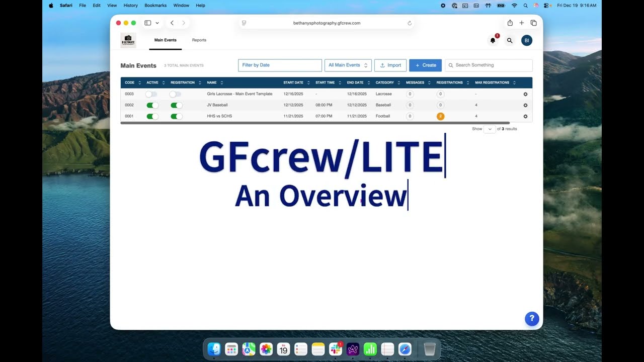Open Numbers app in the Dock
Viewport: 644px width, 362px height.
click(x=370, y=349)
